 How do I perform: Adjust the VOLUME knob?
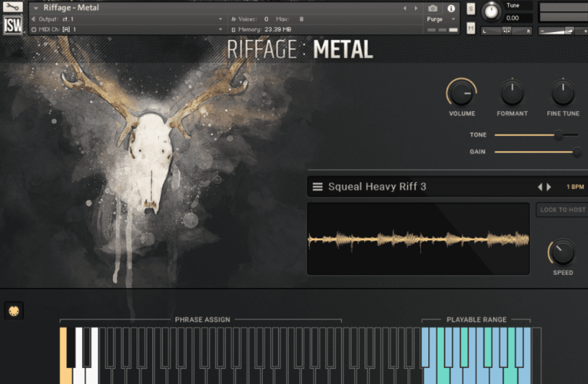[x=461, y=93]
